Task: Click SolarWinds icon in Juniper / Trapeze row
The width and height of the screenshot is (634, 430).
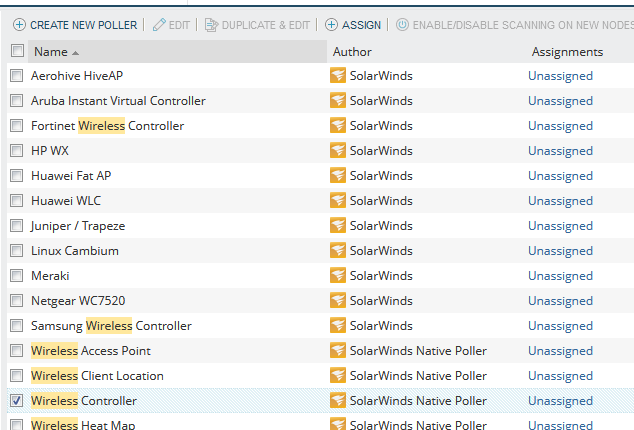Action: coord(338,226)
